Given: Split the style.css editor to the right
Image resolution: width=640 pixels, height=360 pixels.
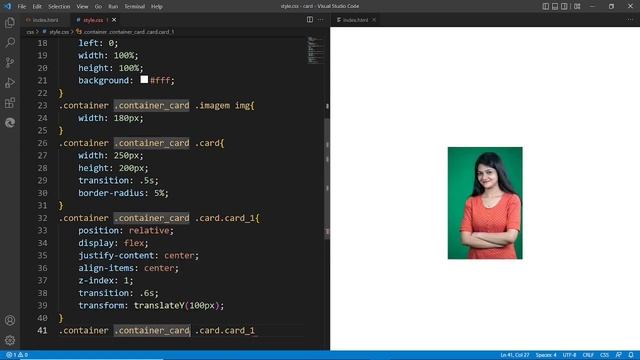Looking at the screenshot, I should point(310,20).
